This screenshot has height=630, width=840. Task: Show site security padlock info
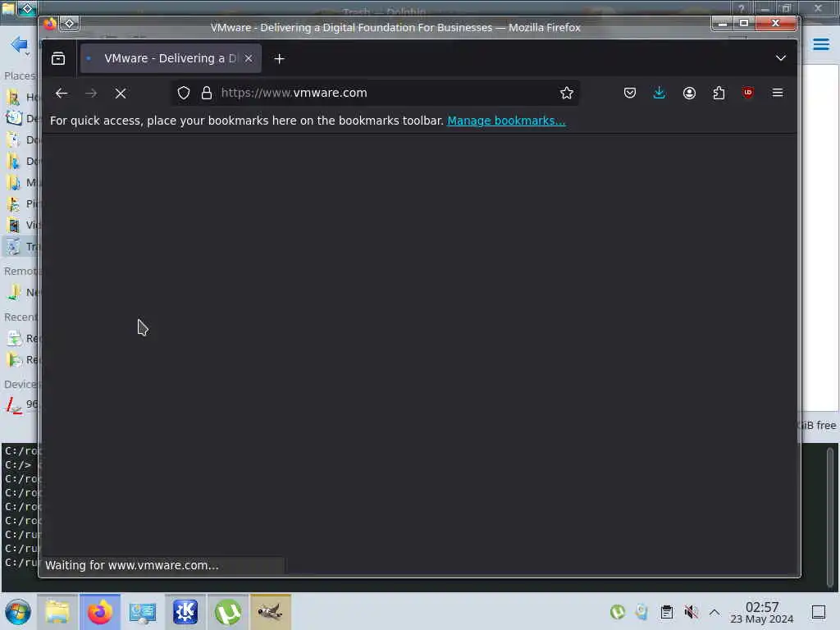(206, 93)
